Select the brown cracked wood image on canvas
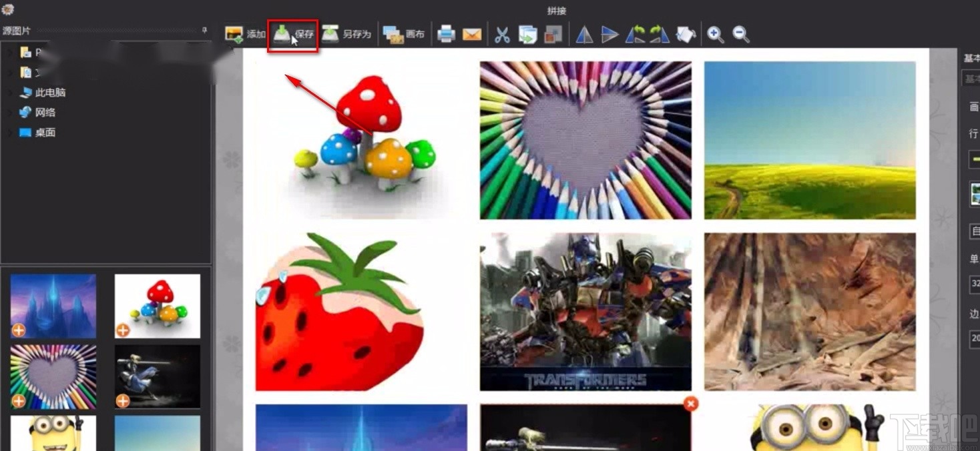 810,312
